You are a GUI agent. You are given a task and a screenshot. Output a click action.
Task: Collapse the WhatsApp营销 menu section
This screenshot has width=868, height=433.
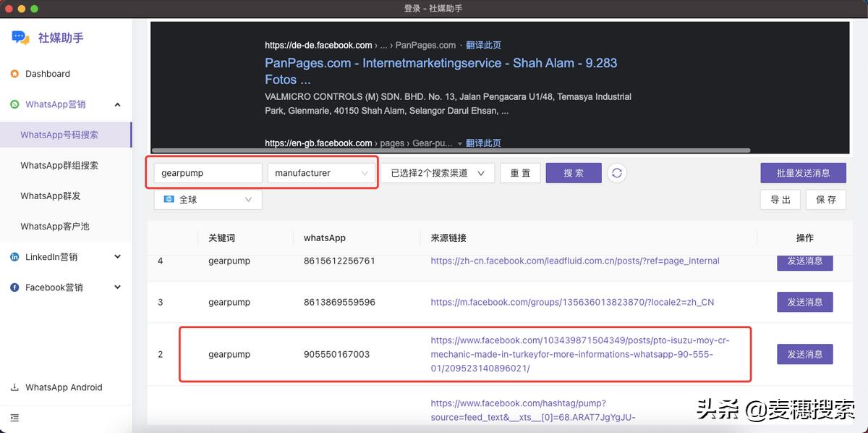coord(118,104)
